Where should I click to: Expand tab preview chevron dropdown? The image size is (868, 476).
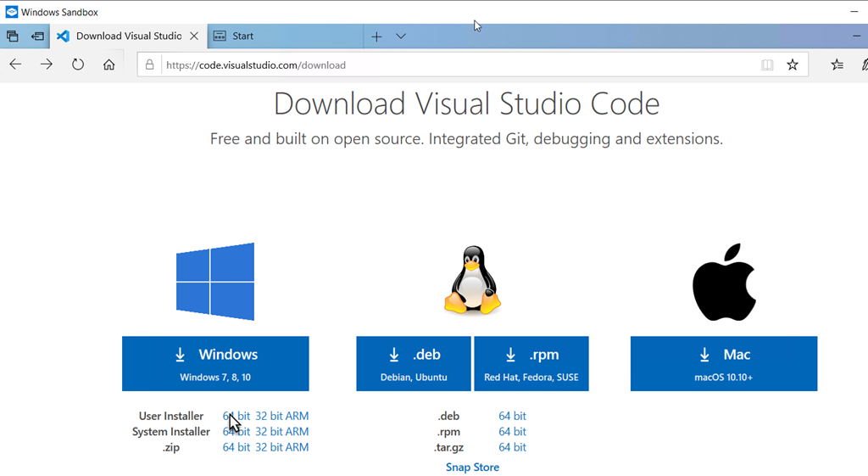click(401, 36)
